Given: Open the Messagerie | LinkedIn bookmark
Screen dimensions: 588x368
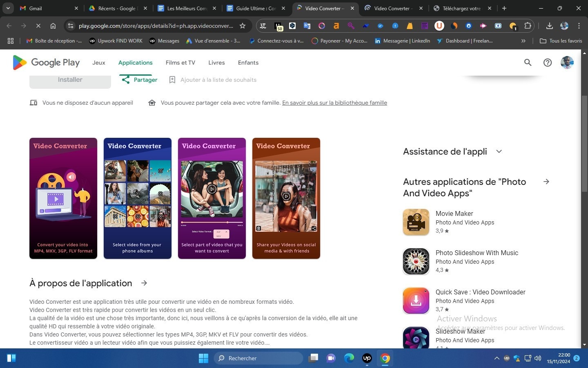Looking at the screenshot, I should click(402, 41).
